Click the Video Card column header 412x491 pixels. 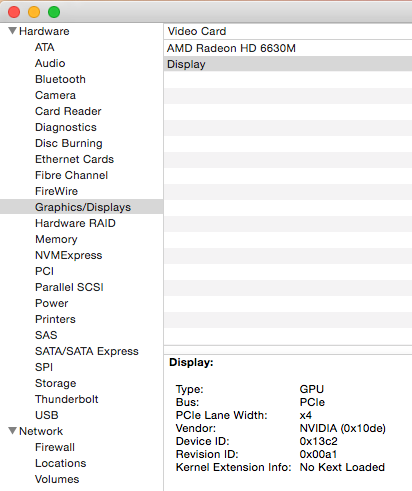[x=288, y=31]
